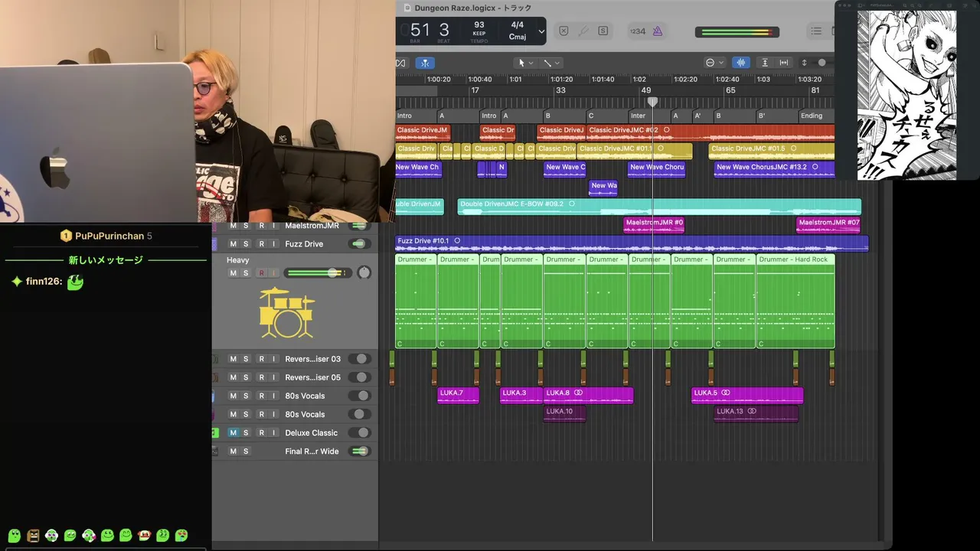The image size is (980, 551).
Task: Click the green star badge beside finn126
Action: pyautogui.click(x=17, y=282)
